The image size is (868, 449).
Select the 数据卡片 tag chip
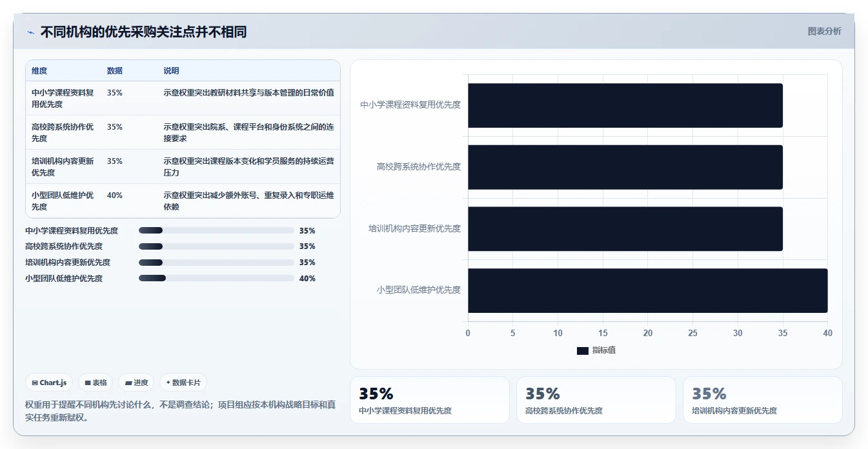[183, 383]
